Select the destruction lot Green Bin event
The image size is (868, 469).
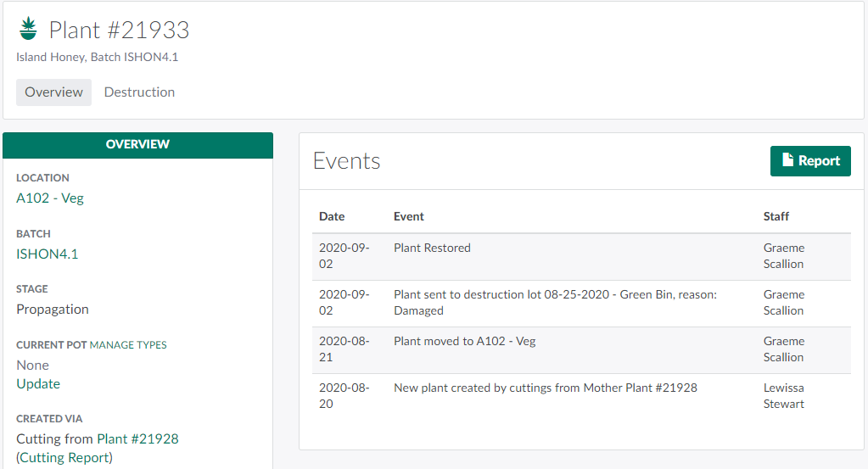pos(555,303)
